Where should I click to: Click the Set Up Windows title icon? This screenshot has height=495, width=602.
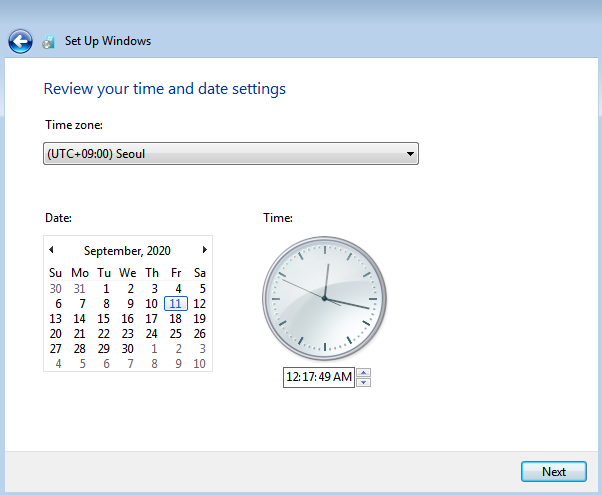point(48,41)
